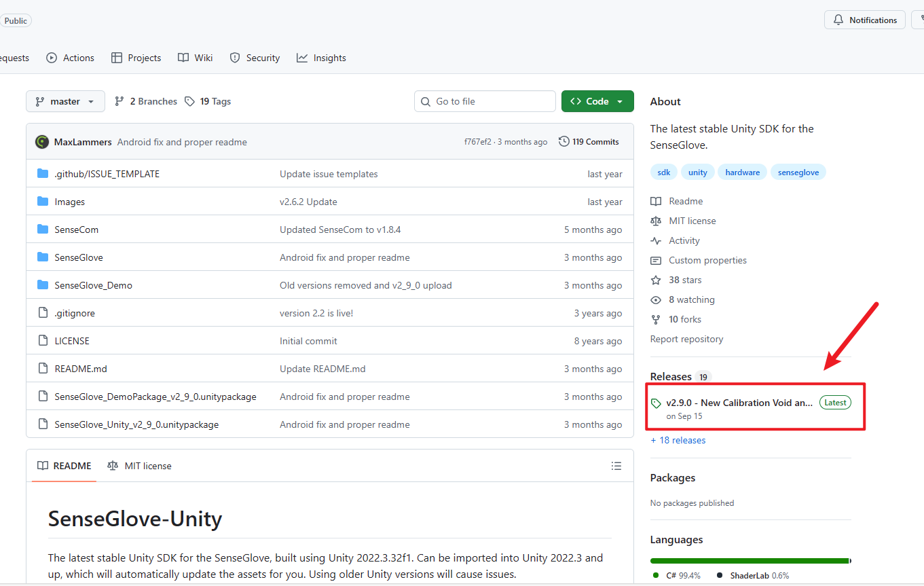
Task: Open MIT license link in About
Action: [683, 221]
